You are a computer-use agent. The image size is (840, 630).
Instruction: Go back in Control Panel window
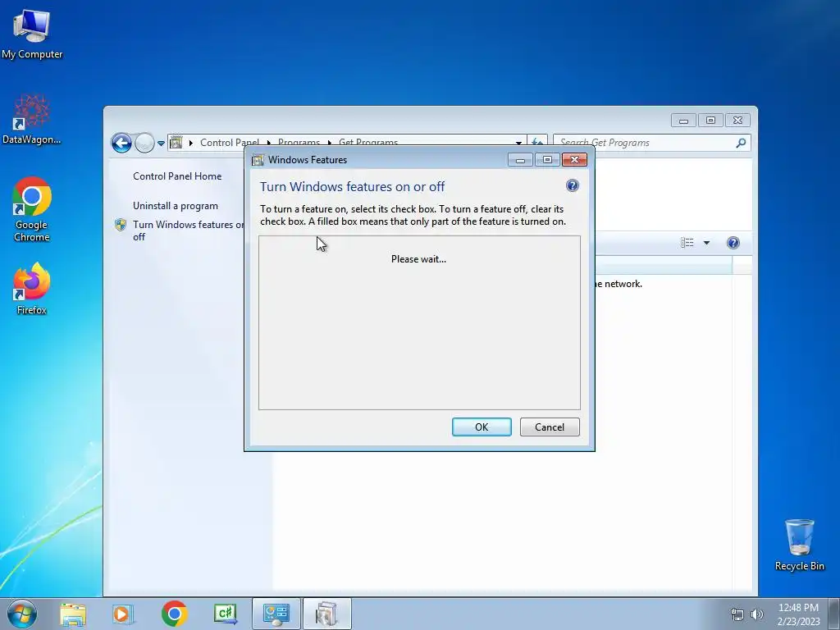[121, 143]
